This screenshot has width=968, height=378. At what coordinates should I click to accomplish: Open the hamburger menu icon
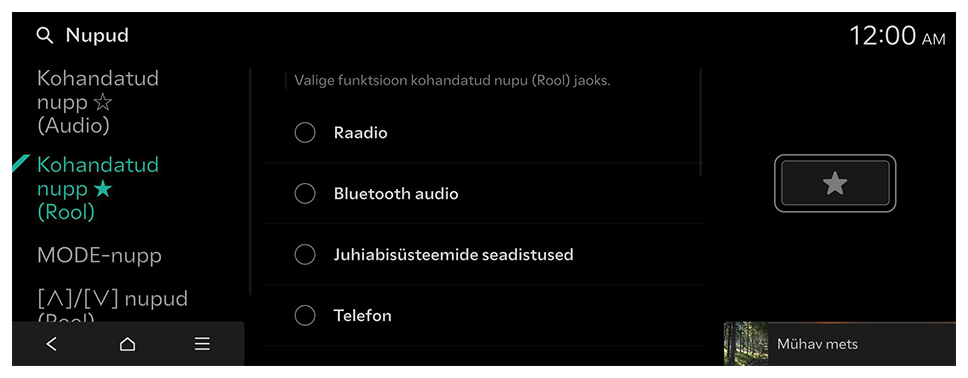(202, 344)
